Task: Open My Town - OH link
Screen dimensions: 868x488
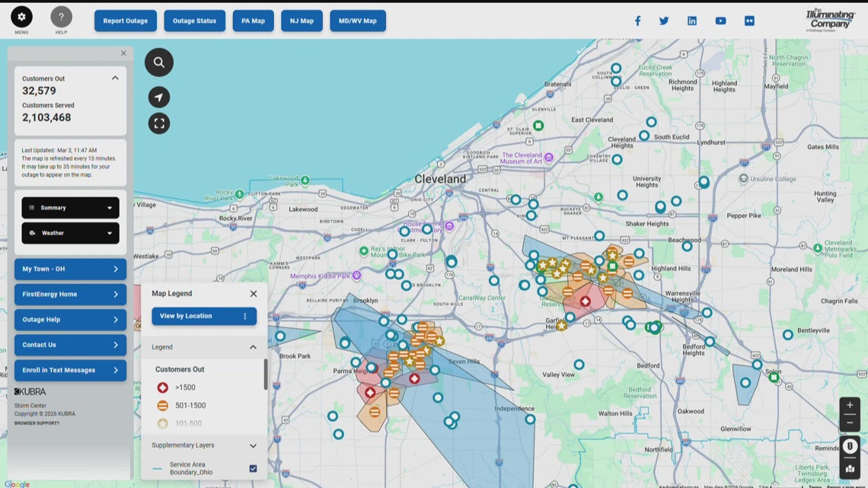Action: (x=70, y=270)
